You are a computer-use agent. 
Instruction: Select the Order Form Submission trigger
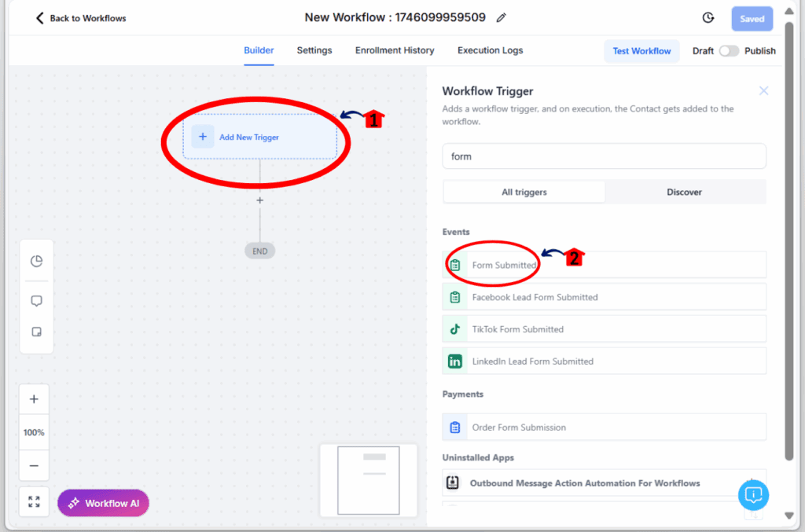click(605, 427)
